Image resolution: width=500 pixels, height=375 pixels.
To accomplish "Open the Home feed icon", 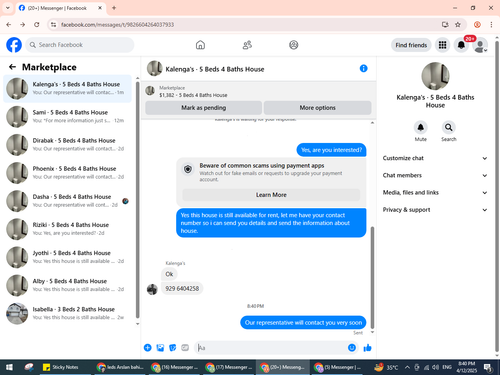I will pos(200,45).
